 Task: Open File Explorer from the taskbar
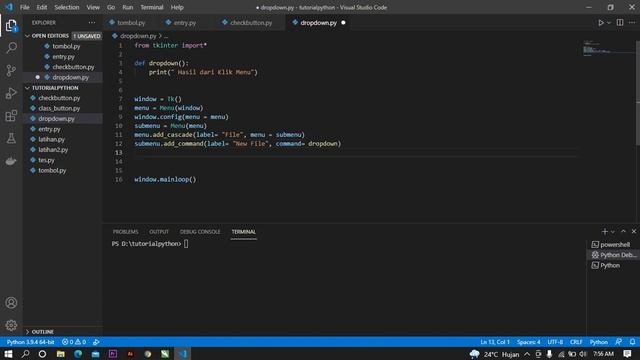tap(60, 354)
